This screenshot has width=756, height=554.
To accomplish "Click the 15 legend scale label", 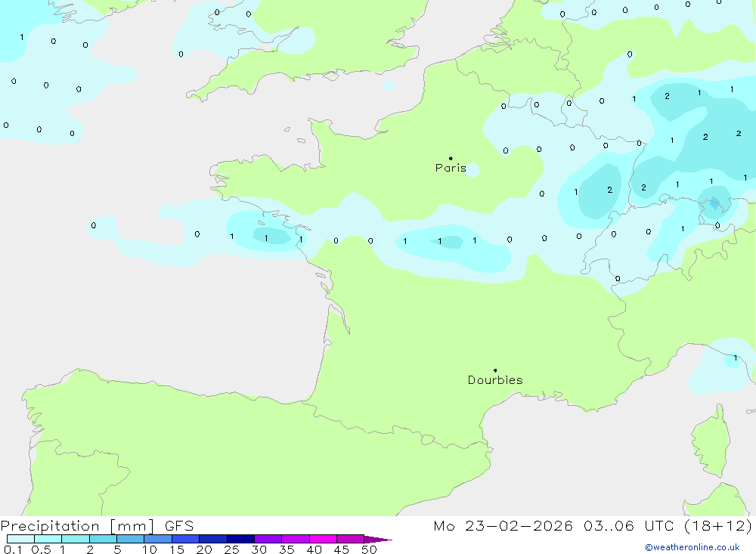I will tap(177, 549).
